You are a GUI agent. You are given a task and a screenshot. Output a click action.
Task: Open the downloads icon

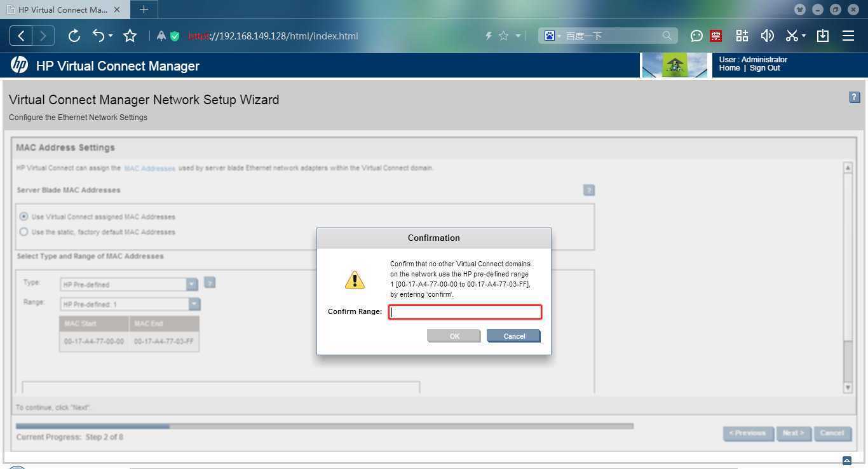(x=823, y=36)
